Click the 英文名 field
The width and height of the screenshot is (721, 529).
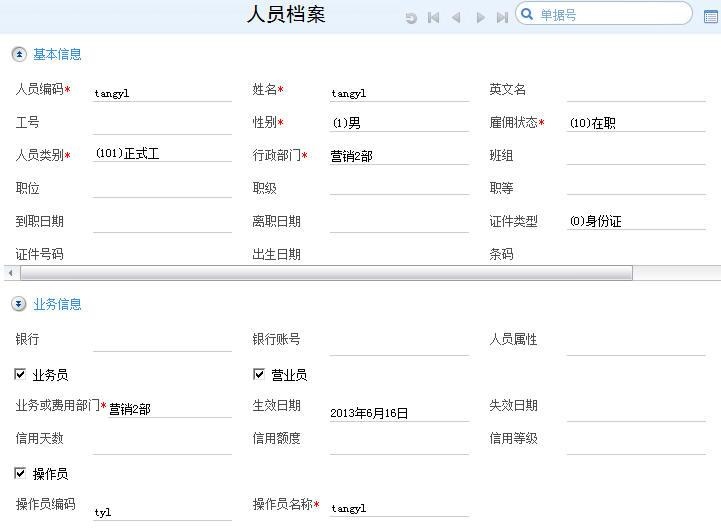tap(636, 92)
